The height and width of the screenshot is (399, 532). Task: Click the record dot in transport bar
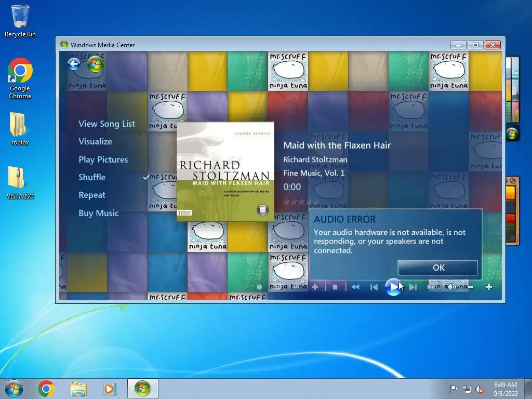coord(260,287)
